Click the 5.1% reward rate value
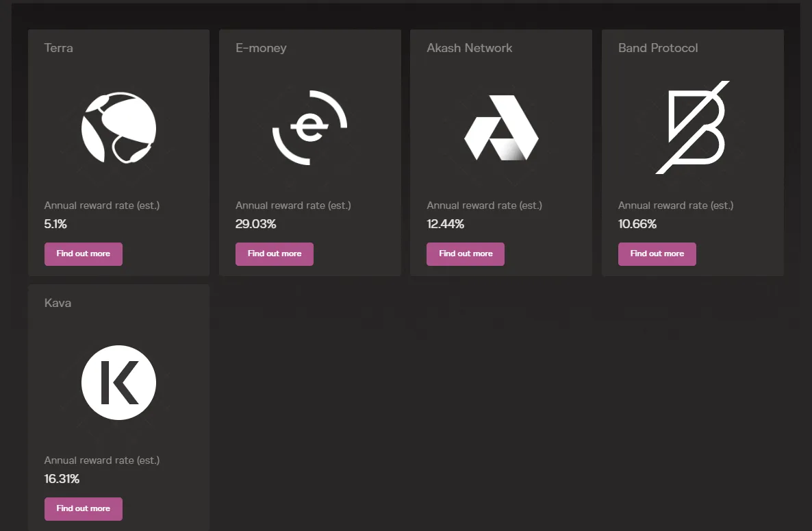 [55, 224]
